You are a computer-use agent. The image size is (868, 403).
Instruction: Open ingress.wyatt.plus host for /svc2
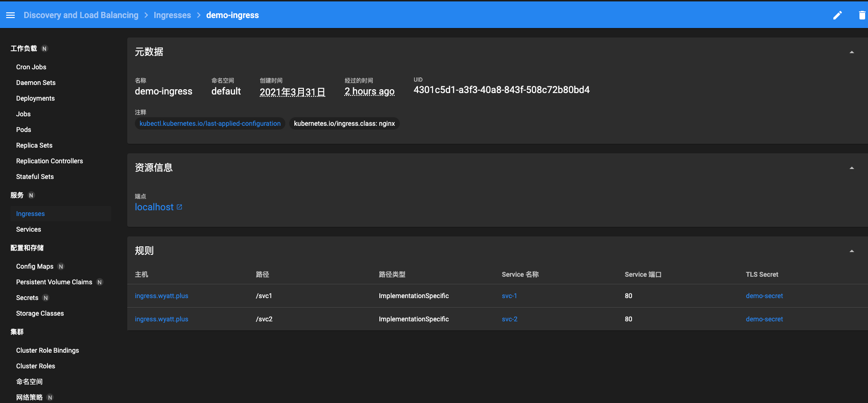pyautogui.click(x=161, y=319)
